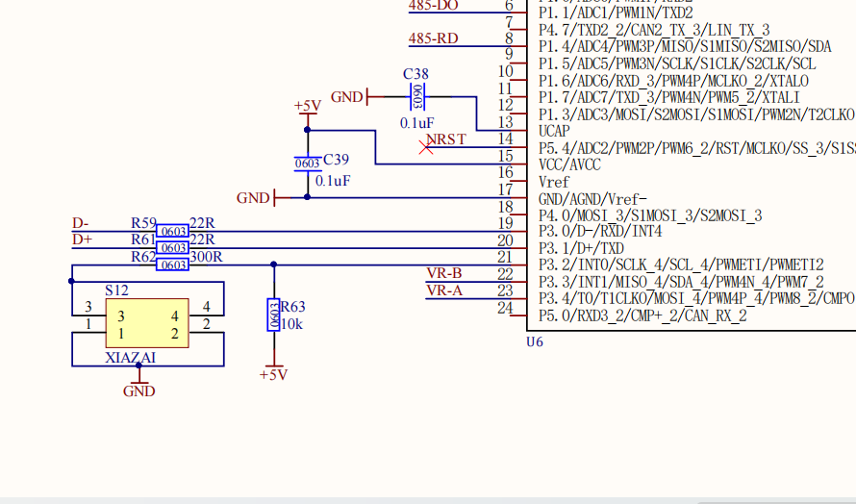Click the U6 designator
The height and width of the screenshot is (504, 856).
(x=535, y=341)
